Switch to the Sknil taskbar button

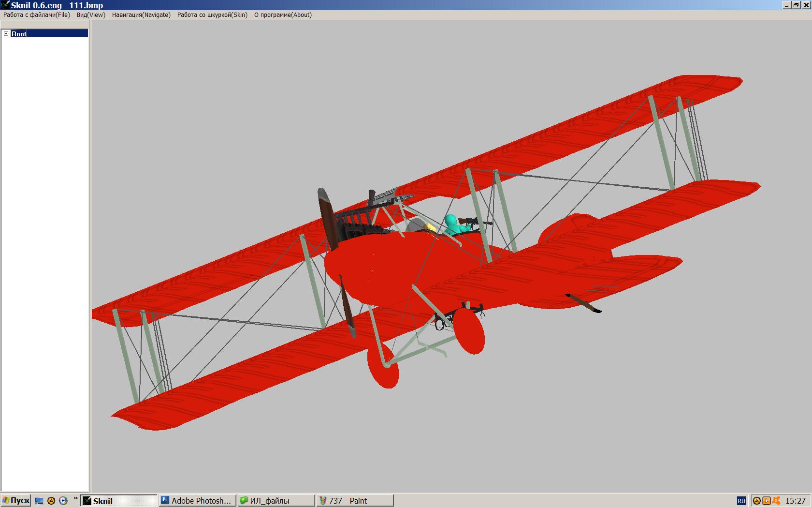(x=119, y=501)
